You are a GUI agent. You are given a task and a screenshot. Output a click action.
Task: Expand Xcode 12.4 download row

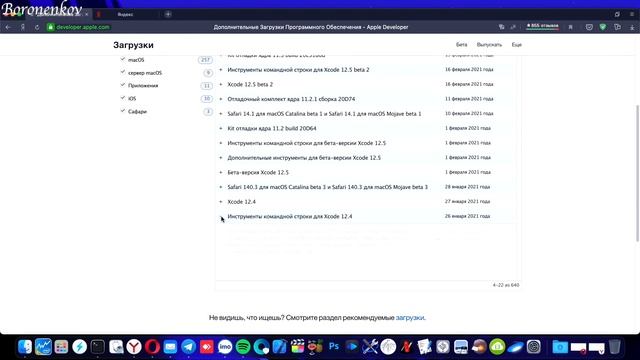(x=221, y=202)
